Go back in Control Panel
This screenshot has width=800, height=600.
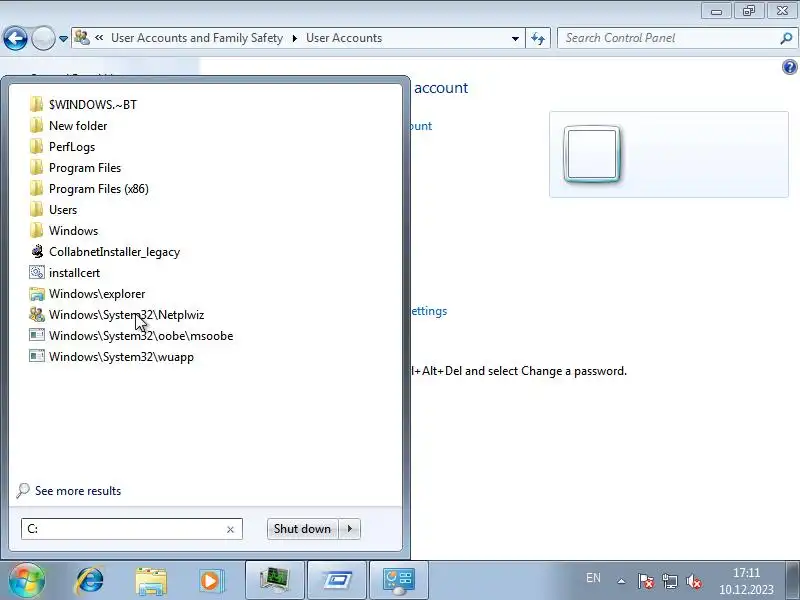pyautogui.click(x=15, y=38)
